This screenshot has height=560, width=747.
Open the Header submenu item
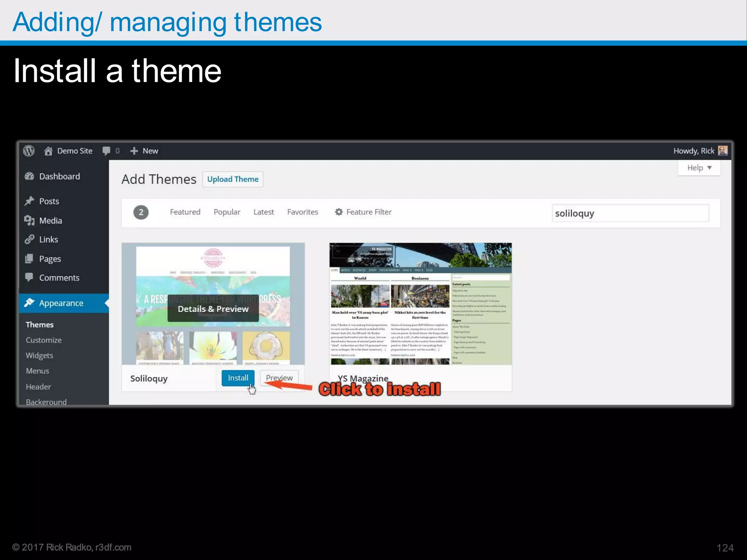[x=38, y=386]
